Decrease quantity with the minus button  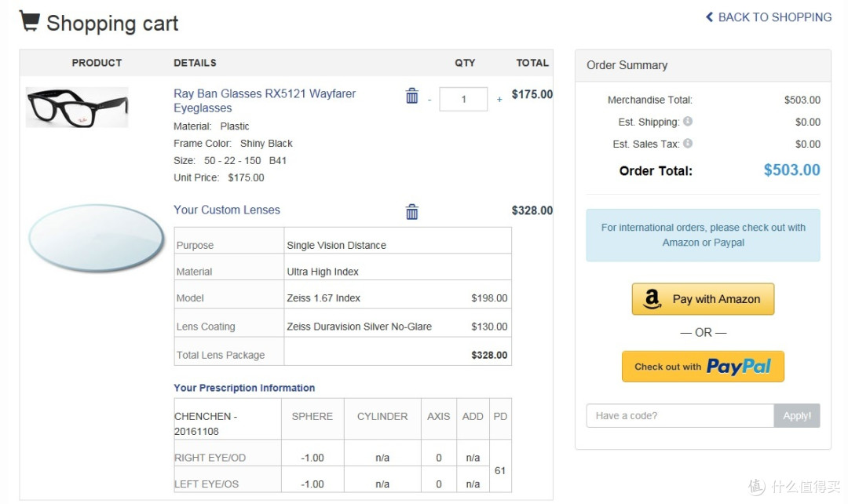pos(429,100)
